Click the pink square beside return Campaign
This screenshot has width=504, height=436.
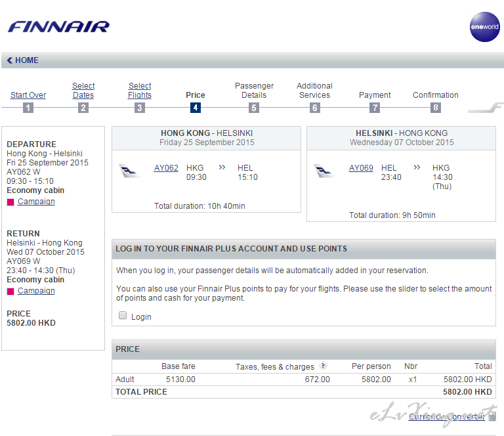[10, 292]
